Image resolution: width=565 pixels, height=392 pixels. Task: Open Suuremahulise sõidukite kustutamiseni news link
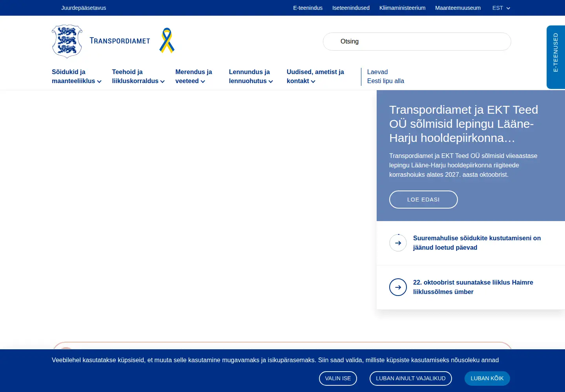[477, 243]
